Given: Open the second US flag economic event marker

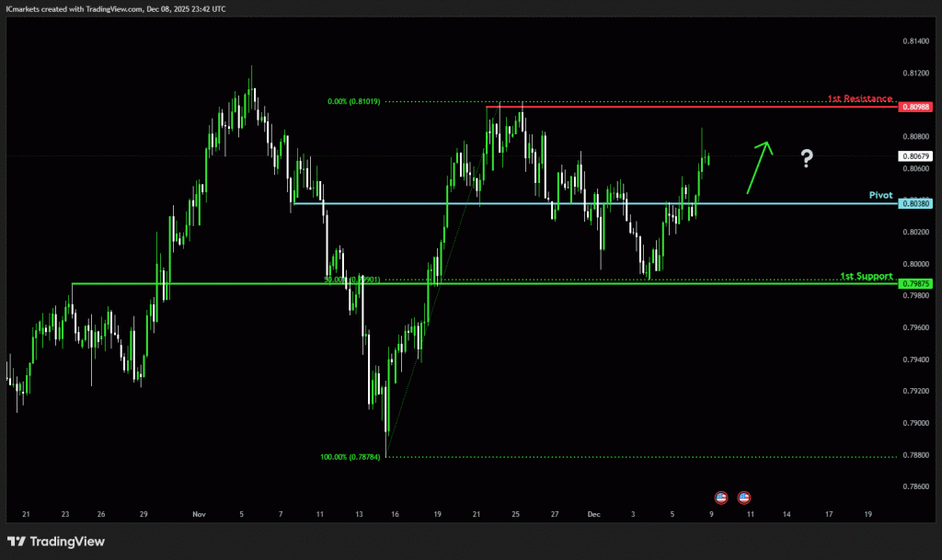Looking at the screenshot, I should coord(743,497).
